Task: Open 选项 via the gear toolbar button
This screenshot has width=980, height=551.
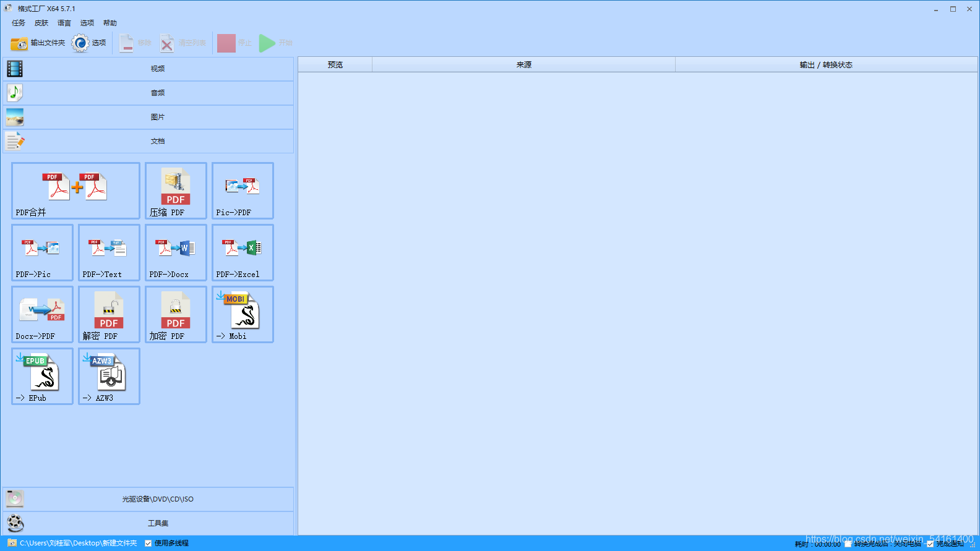Action: pos(89,43)
